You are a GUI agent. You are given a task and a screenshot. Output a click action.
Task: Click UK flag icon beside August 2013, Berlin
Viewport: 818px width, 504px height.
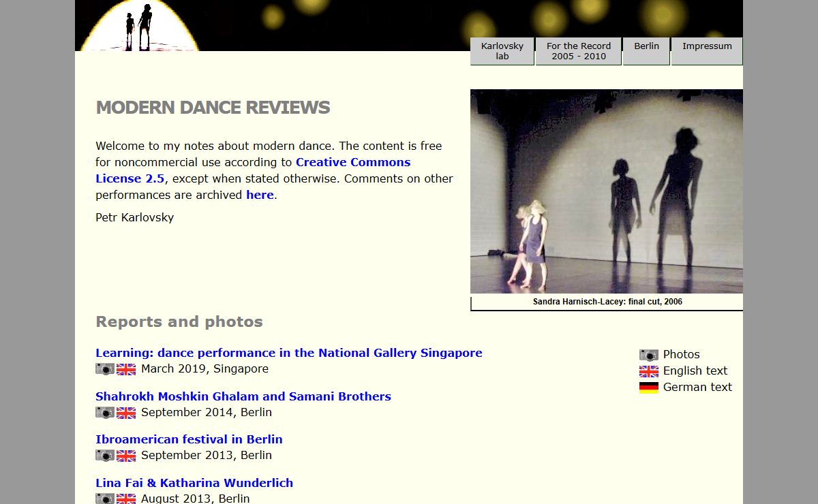coord(126,499)
